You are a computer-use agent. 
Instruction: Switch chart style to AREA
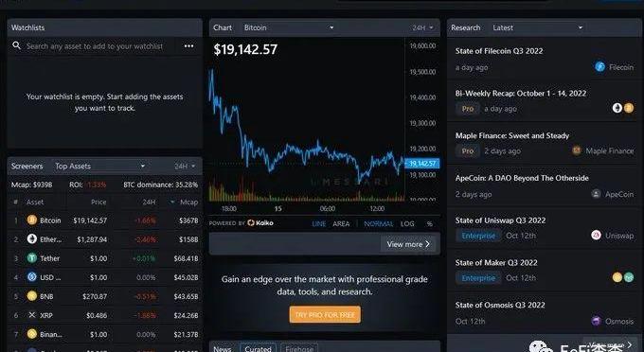[341, 223]
